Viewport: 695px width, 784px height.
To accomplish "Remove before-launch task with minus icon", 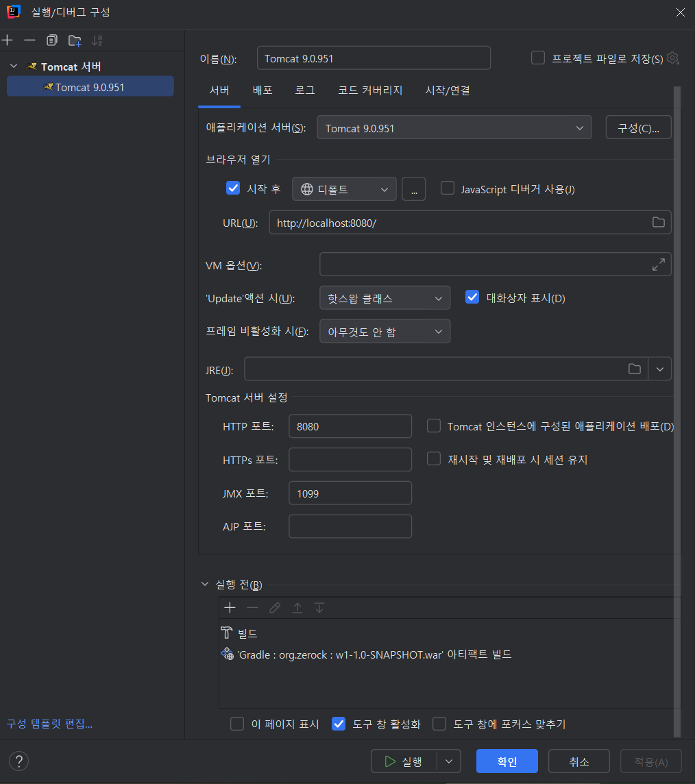I will [x=252, y=607].
